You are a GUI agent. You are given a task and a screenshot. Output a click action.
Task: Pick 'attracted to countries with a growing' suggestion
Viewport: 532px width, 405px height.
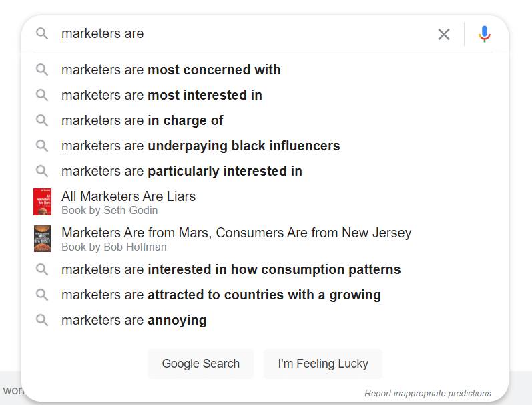coord(221,295)
